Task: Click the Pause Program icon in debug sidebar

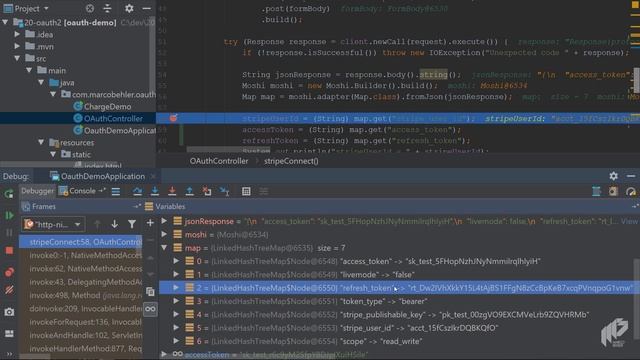Action: click(x=9, y=233)
